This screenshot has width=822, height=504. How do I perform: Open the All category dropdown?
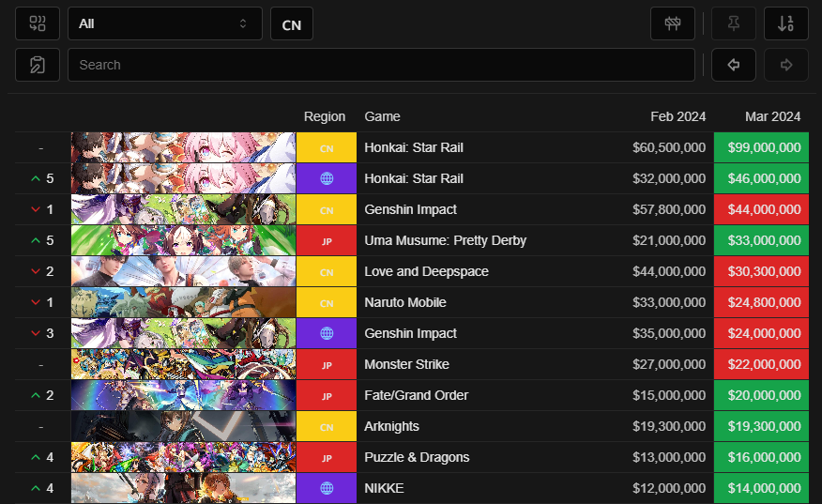click(165, 23)
